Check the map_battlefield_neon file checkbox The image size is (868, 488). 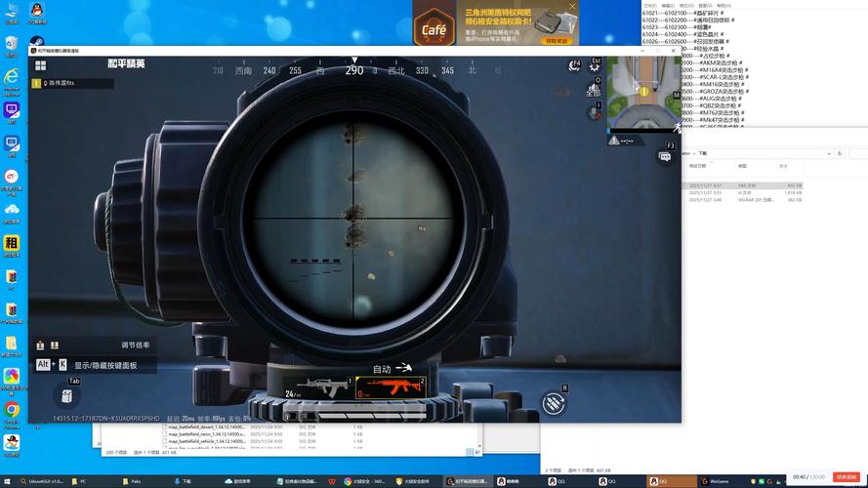(x=164, y=434)
